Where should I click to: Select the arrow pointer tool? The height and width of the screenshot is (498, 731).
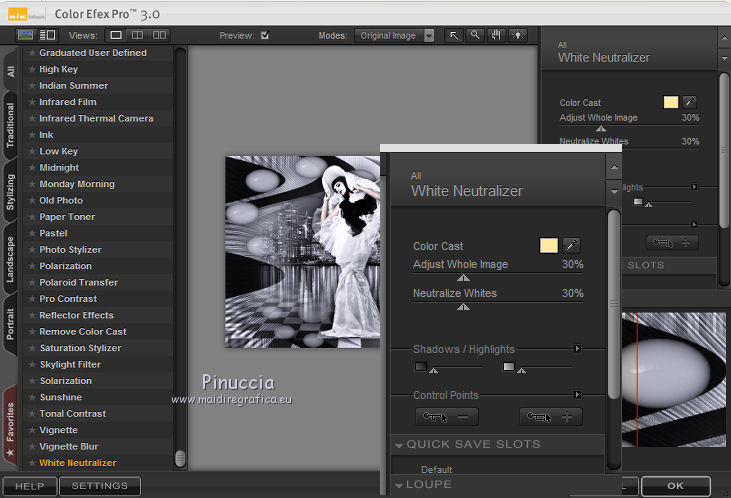point(454,35)
